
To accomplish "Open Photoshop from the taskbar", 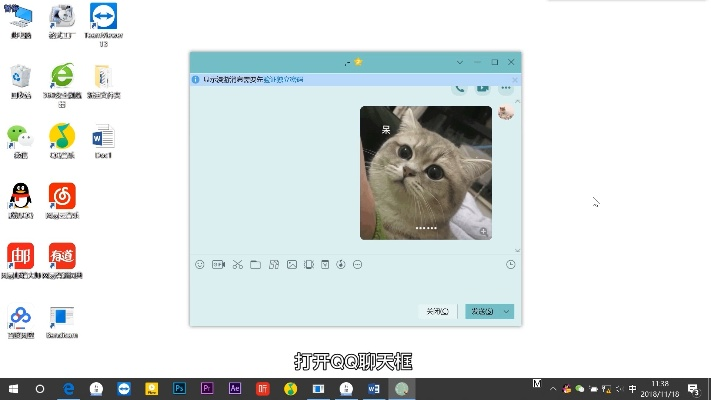I will tap(179, 389).
